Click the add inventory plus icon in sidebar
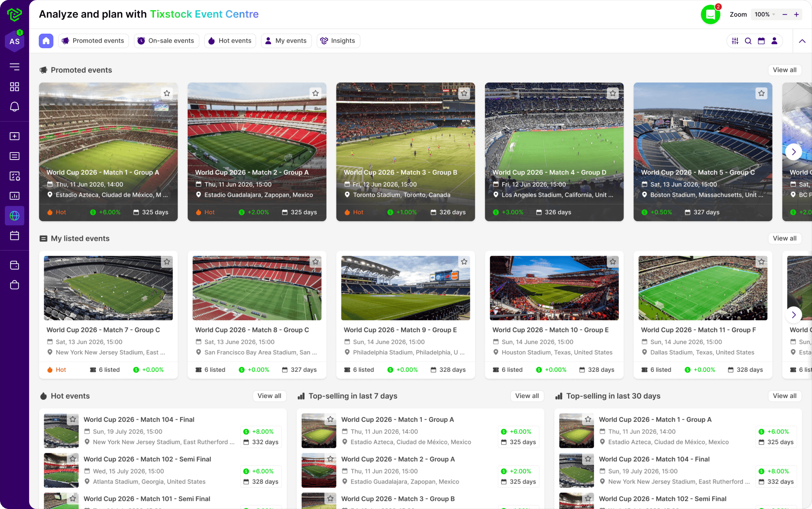812x509 pixels. [x=15, y=136]
